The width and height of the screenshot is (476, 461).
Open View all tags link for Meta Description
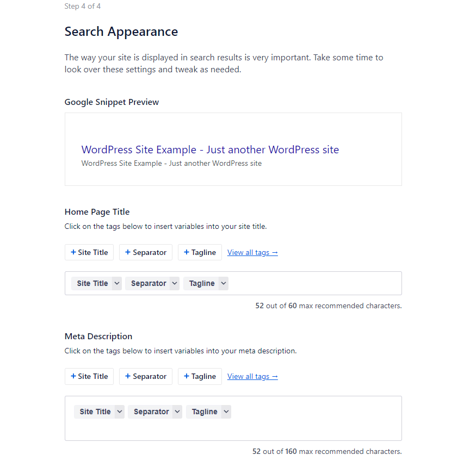tap(252, 376)
